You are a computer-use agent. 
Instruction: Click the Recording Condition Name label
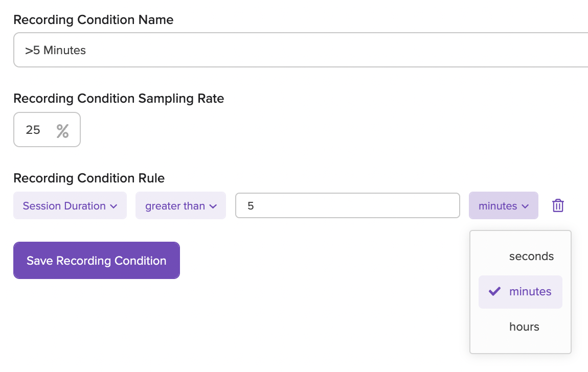point(93,20)
